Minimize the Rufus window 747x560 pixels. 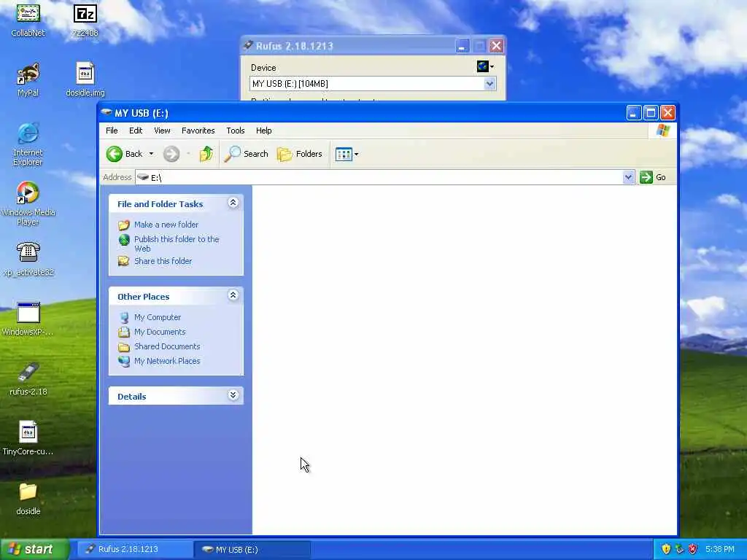click(x=461, y=46)
